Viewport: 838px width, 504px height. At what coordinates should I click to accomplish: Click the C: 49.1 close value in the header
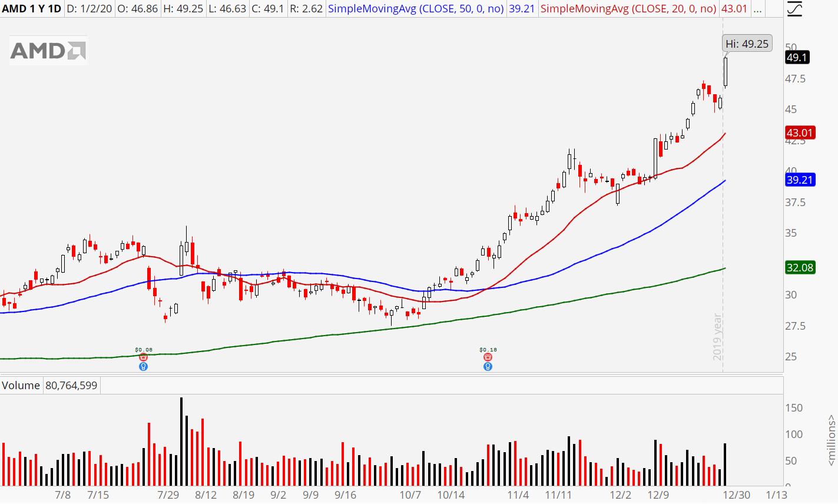point(267,9)
